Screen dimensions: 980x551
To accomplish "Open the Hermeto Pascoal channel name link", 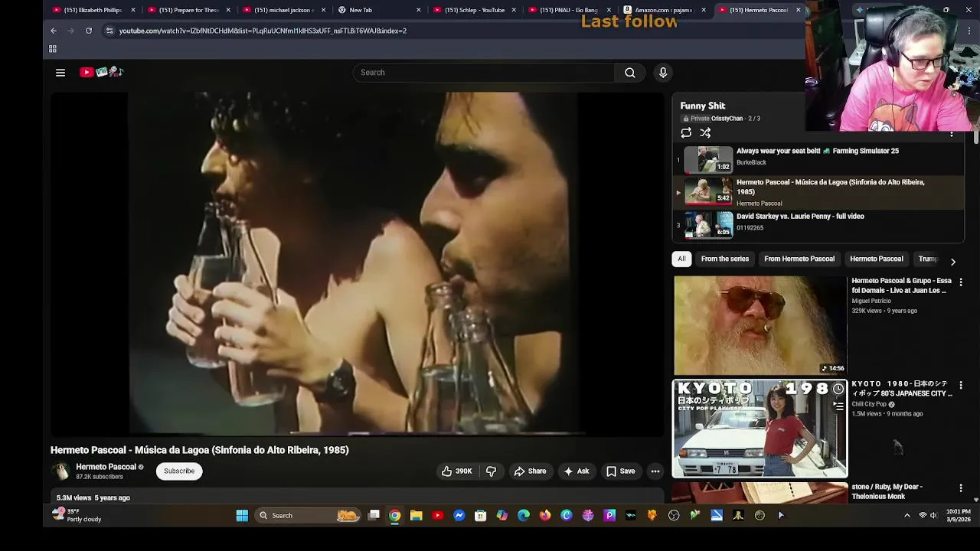I will tap(106, 467).
